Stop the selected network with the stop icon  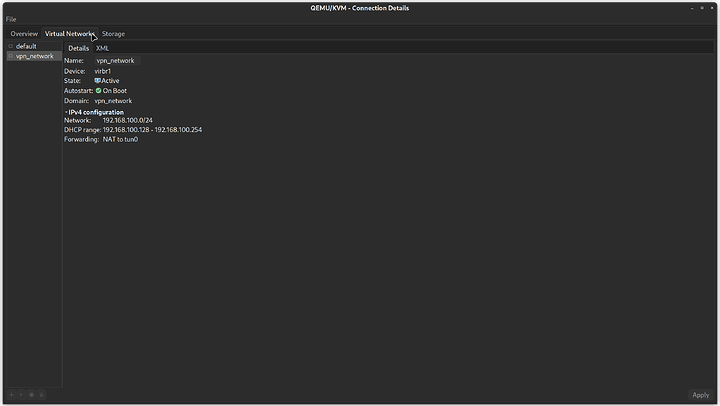click(x=31, y=395)
